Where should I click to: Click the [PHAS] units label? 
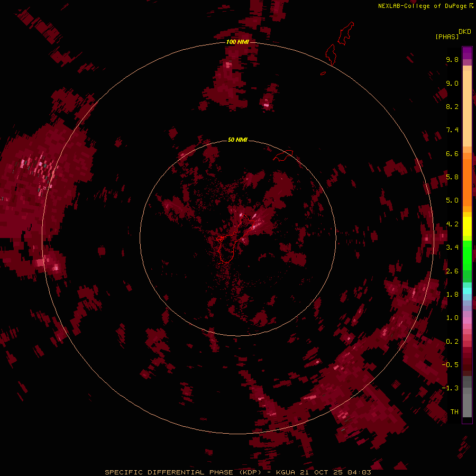pyautogui.click(x=447, y=36)
